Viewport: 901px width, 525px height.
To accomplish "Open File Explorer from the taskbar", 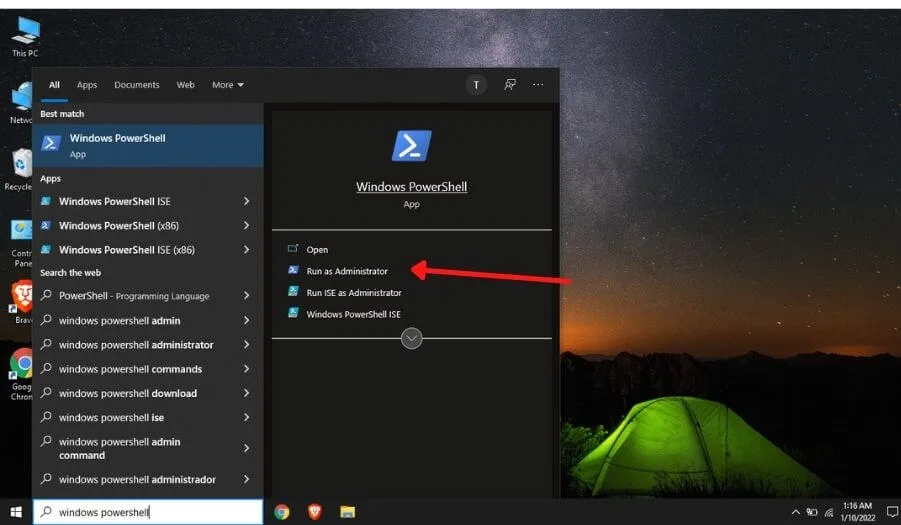I will click(347, 512).
